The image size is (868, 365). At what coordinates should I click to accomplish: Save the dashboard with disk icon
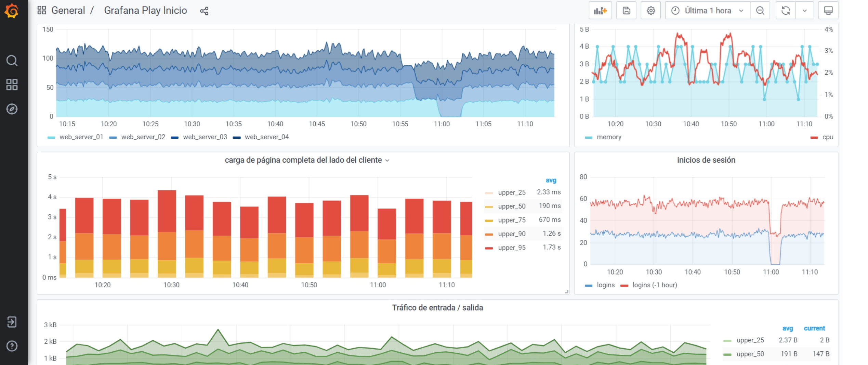(x=626, y=11)
